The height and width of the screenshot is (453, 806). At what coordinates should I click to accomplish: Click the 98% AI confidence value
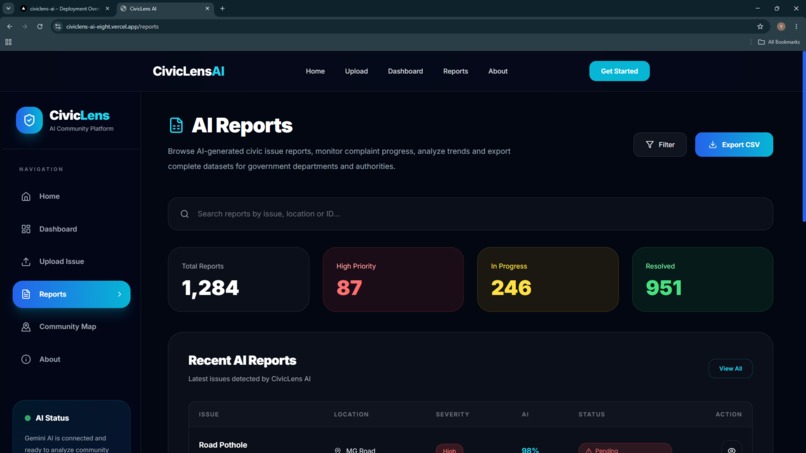tap(530, 450)
